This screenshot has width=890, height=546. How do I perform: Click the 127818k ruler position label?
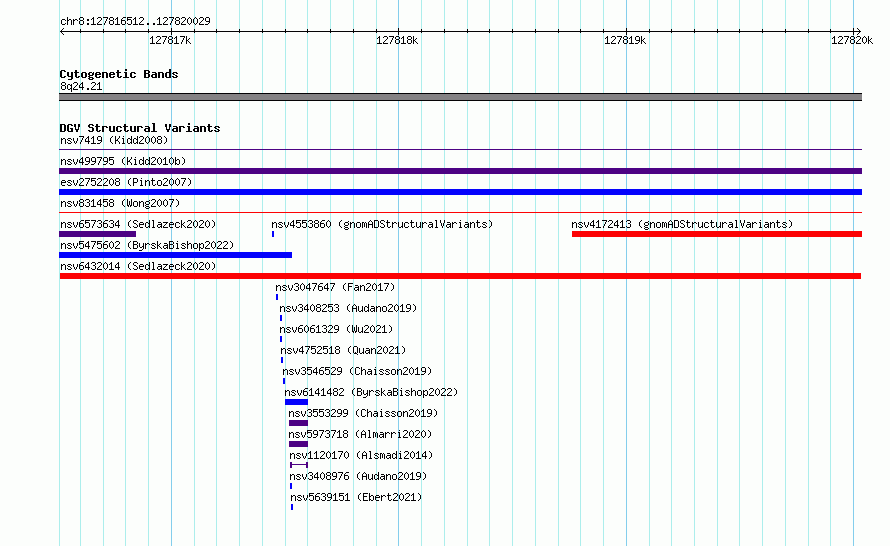click(x=397, y=40)
